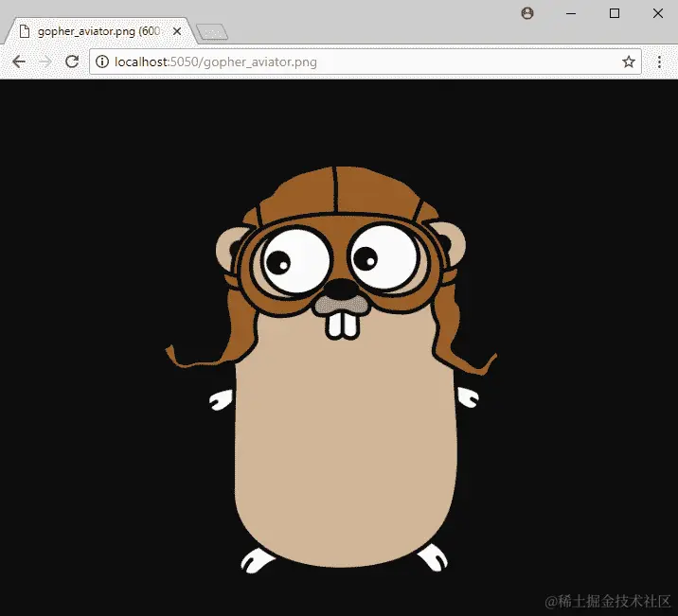Image resolution: width=678 pixels, height=616 pixels.
Task: Click the page file icon on tab
Action: click(x=25, y=31)
